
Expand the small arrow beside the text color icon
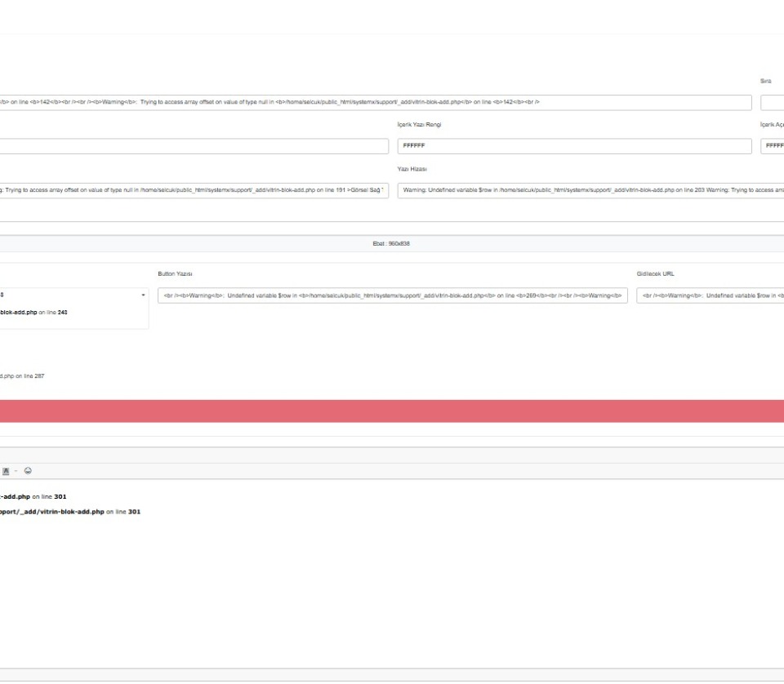tap(16, 471)
